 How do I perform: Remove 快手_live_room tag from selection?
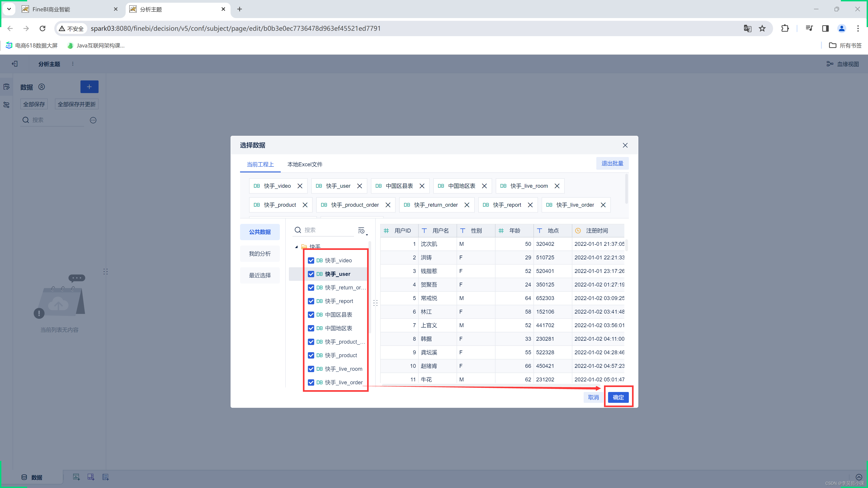557,186
